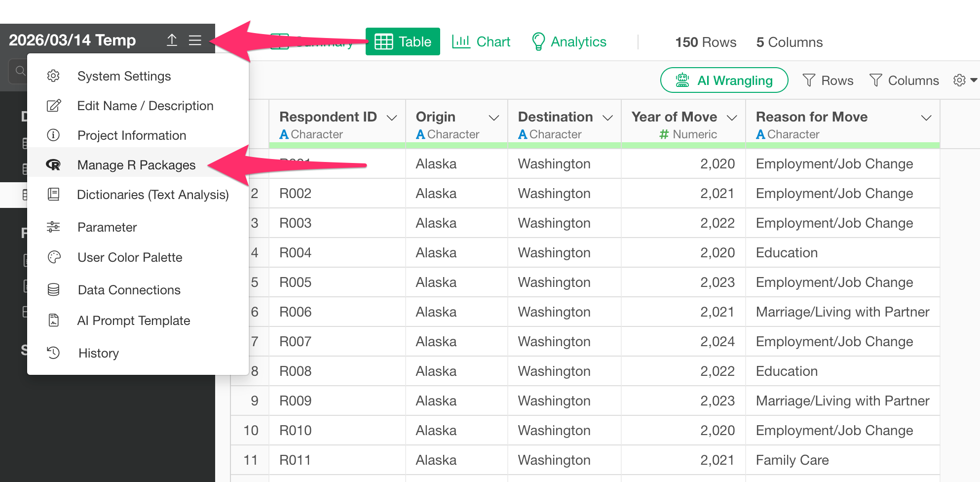The height and width of the screenshot is (482, 980).
Task: Select Edit Name / Description menu item
Action: pos(145,106)
